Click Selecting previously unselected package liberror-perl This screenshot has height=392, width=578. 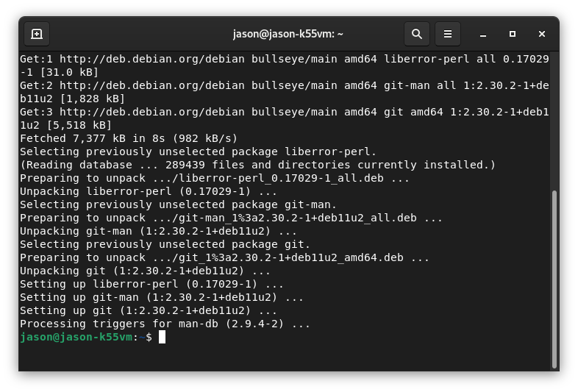(198, 152)
